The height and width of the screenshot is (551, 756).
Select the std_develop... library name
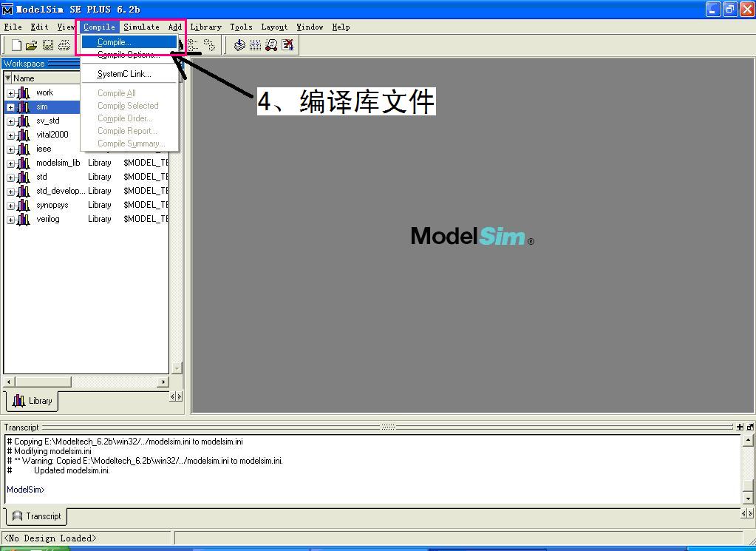pos(61,191)
